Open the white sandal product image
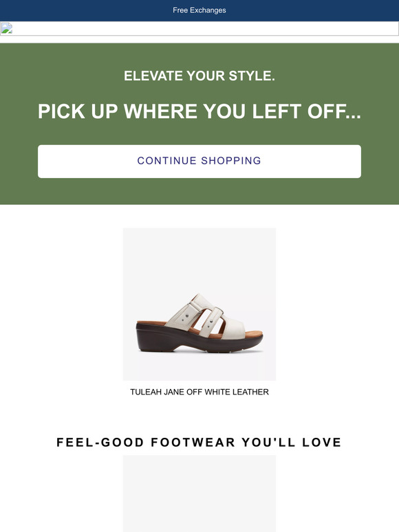The image size is (399, 532). pyautogui.click(x=199, y=304)
